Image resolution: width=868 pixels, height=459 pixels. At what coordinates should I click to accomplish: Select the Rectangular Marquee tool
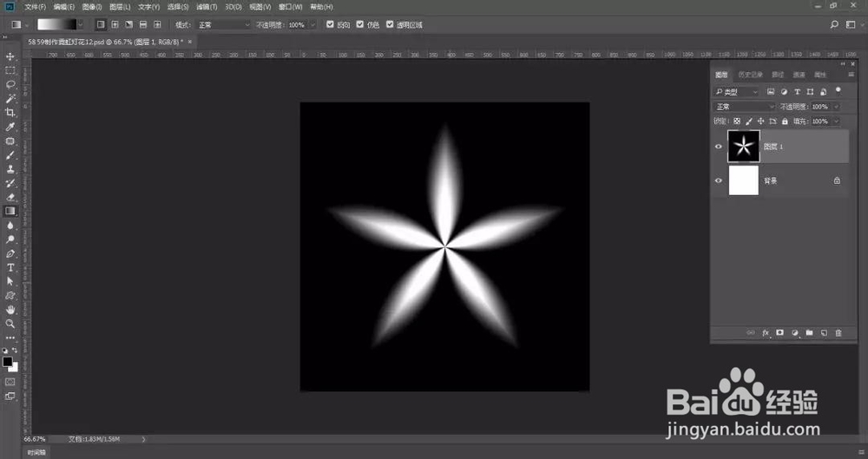(10, 70)
